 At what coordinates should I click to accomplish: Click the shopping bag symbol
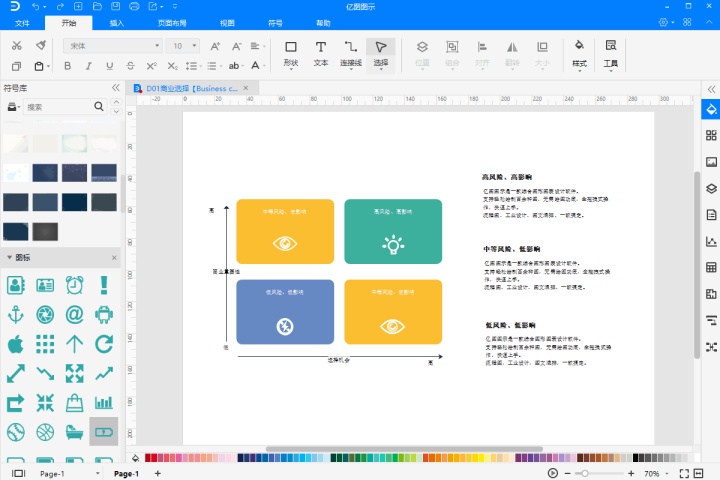pyautogui.click(x=74, y=402)
